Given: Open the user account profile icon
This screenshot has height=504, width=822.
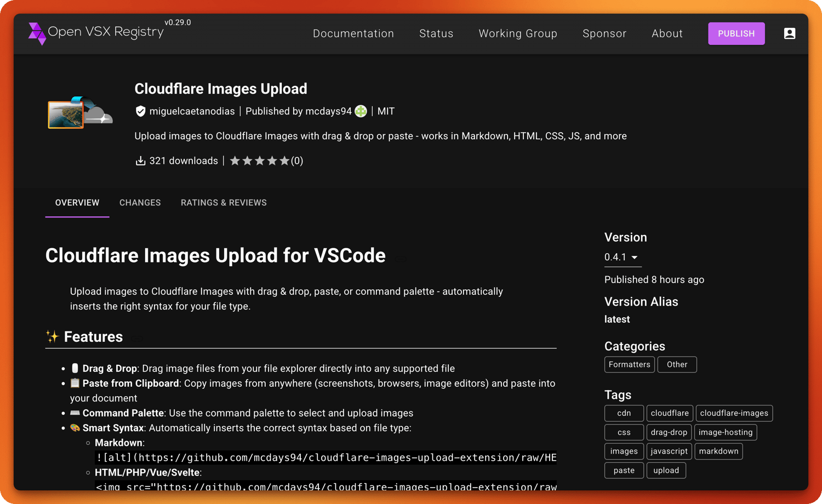Looking at the screenshot, I should pos(789,33).
